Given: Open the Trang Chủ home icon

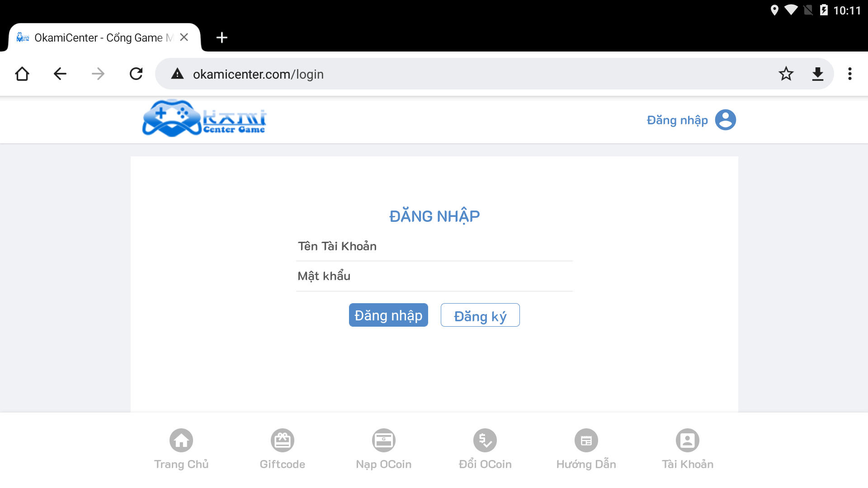Looking at the screenshot, I should [x=181, y=440].
